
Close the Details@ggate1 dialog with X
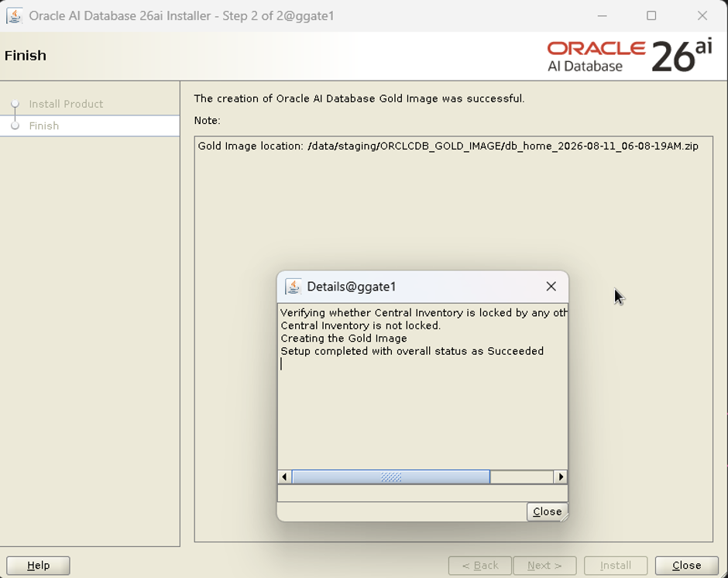pyautogui.click(x=551, y=286)
